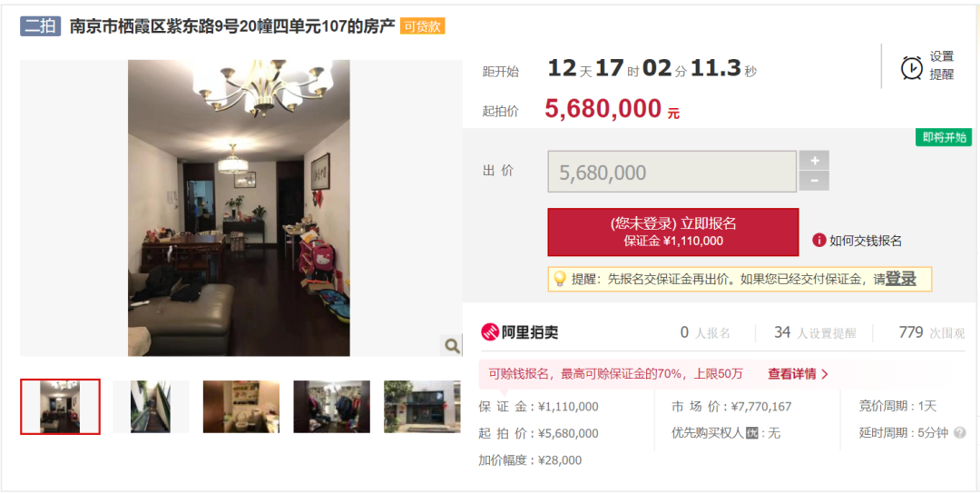
Task: Click 如何交钱报名 help link
Action: pos(866,240)
